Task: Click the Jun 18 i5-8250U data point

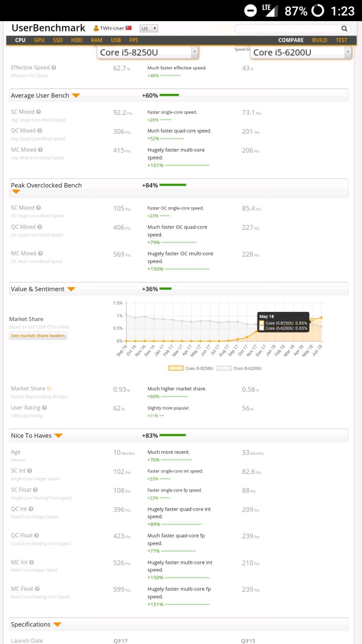Action: [x=321, y=317]
